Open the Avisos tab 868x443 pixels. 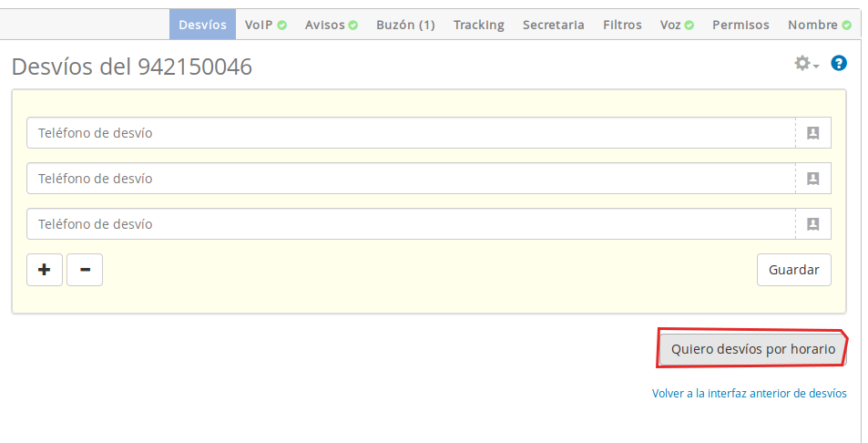pos(331,25)
